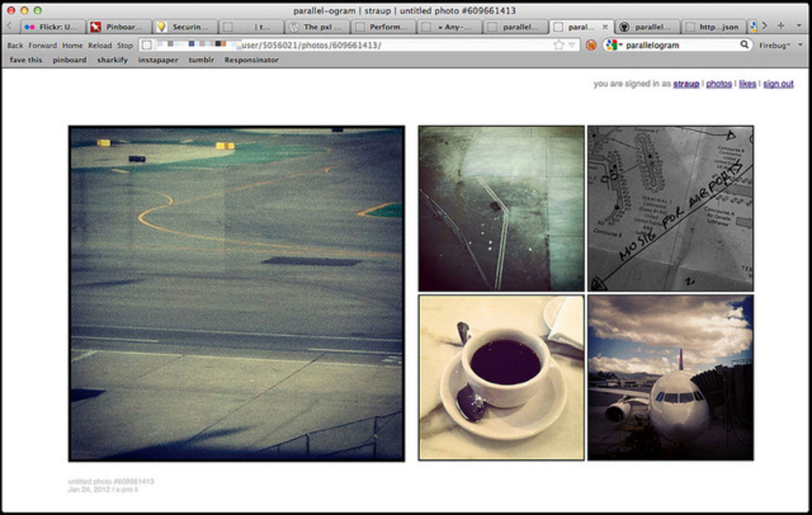Click the Responsinator bookmarklet
812x515 pixels.
pos(250,60)
